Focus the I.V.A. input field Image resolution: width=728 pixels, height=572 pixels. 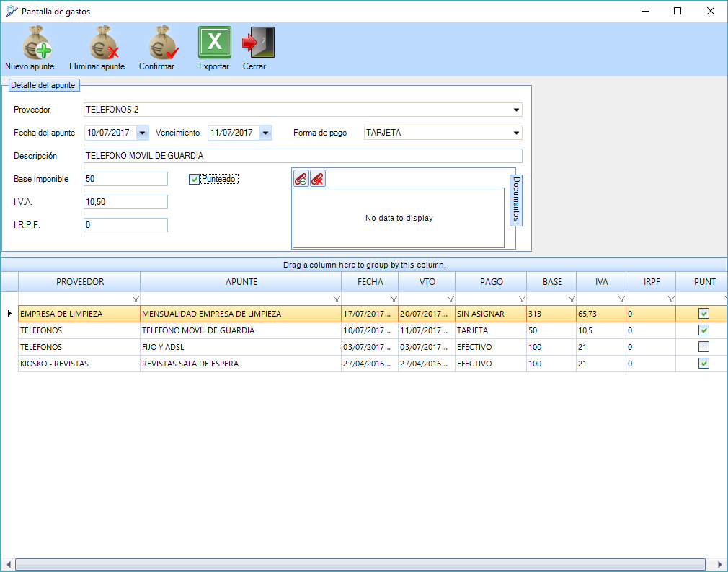[126, 202]
